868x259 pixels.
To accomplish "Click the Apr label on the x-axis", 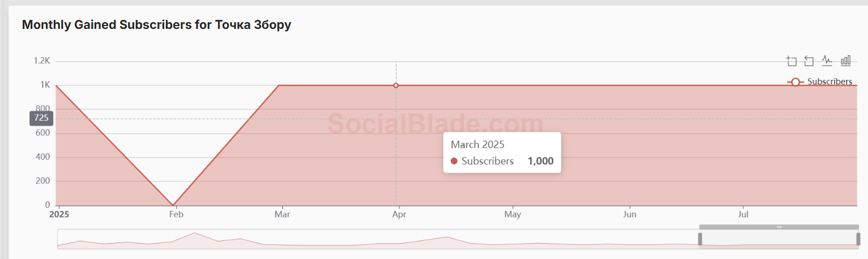I will [399, 215].
